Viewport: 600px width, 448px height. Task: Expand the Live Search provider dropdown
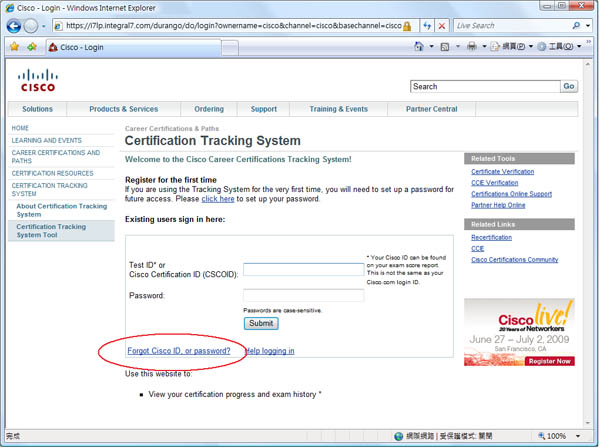587,25
